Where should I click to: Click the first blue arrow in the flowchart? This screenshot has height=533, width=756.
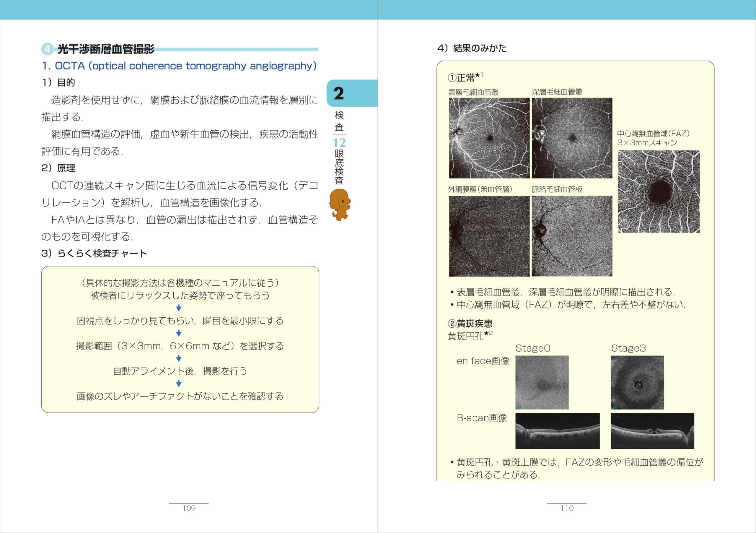point(179,308)
